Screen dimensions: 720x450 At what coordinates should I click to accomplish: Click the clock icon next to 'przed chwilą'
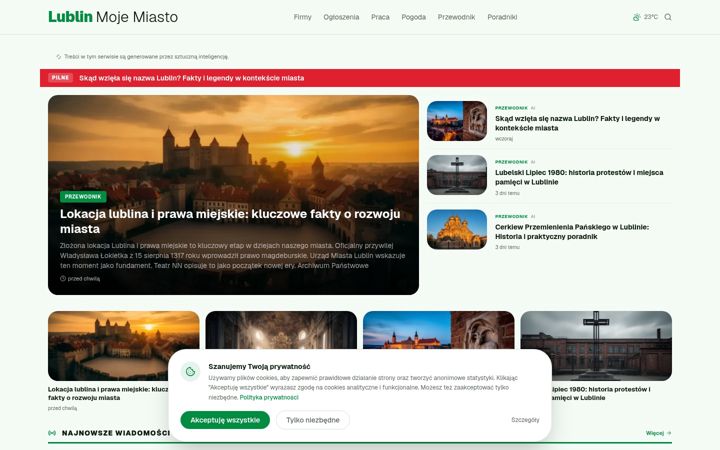pyautogui.click(x=63, y=278)
